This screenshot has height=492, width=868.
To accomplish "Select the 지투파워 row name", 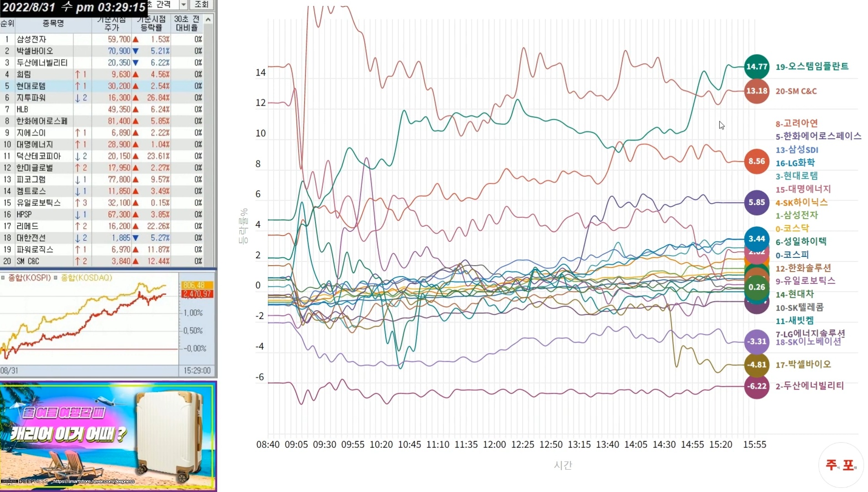I will tap(31, 98).
